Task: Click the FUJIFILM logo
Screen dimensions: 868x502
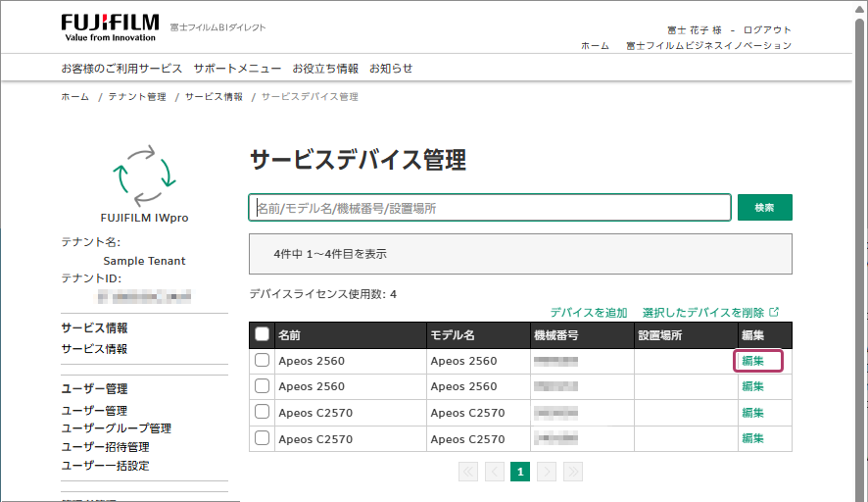Action: point(108,26)
